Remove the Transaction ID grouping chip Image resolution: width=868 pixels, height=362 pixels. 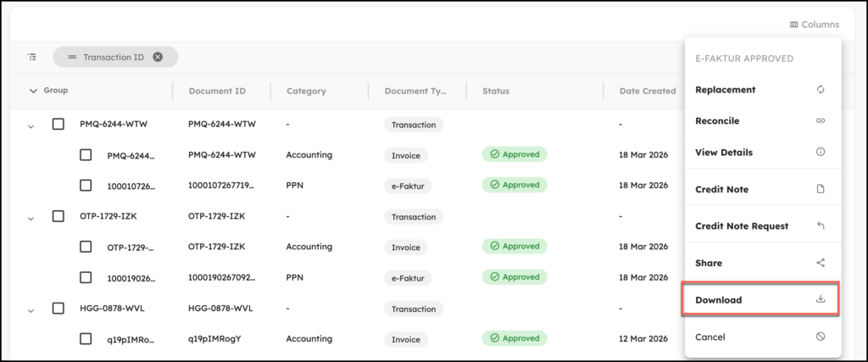click(x=158, y=57)
